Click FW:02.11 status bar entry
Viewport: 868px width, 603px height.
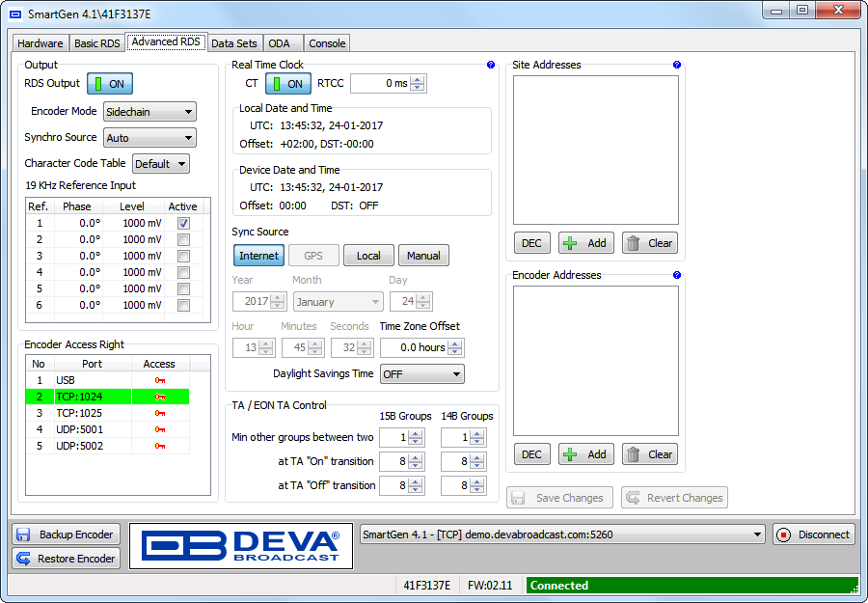click(490, 586)
